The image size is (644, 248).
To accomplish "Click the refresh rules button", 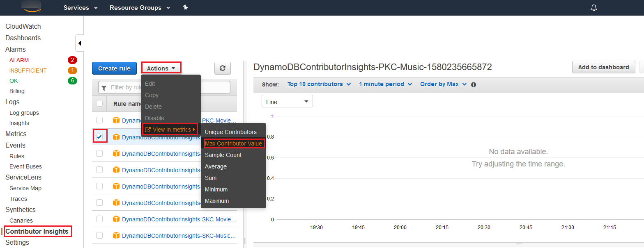I will pyautogui.click(x=223, y=68).
